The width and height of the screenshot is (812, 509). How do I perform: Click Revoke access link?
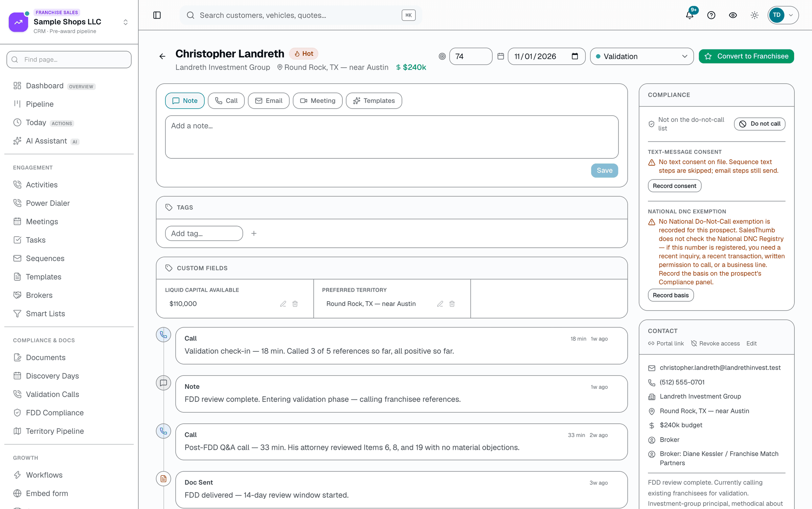pos(715,344)
